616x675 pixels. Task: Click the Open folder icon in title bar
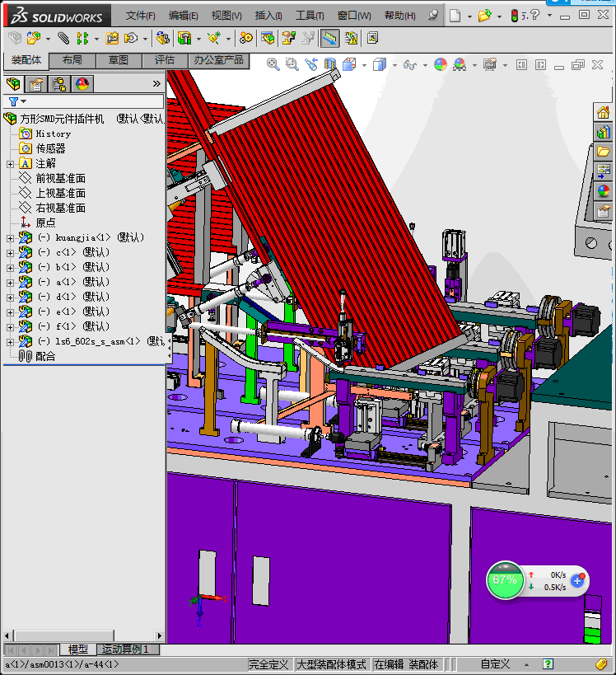[484, 16]
